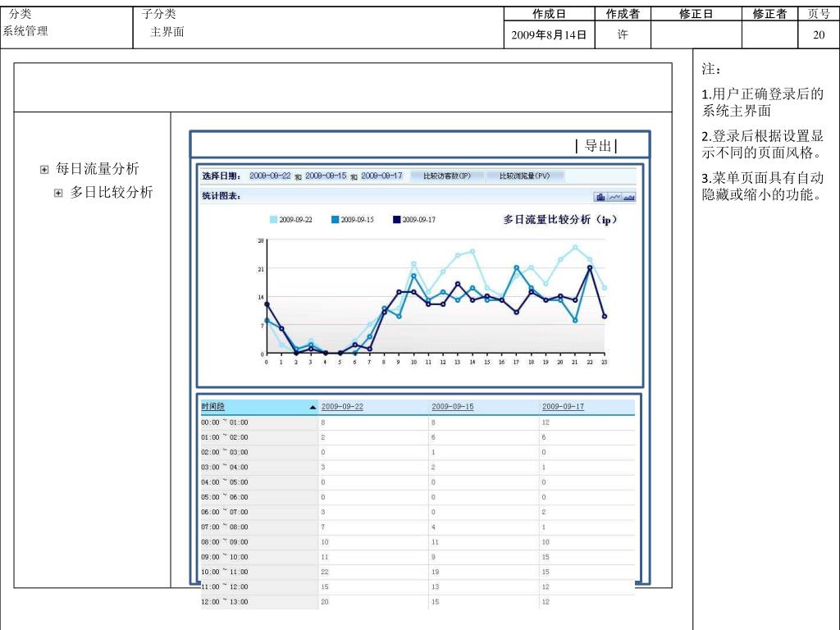Viewport: 840px width, 630px height.
Task: Click 2009-09-15 column header link
Action: 453,407
